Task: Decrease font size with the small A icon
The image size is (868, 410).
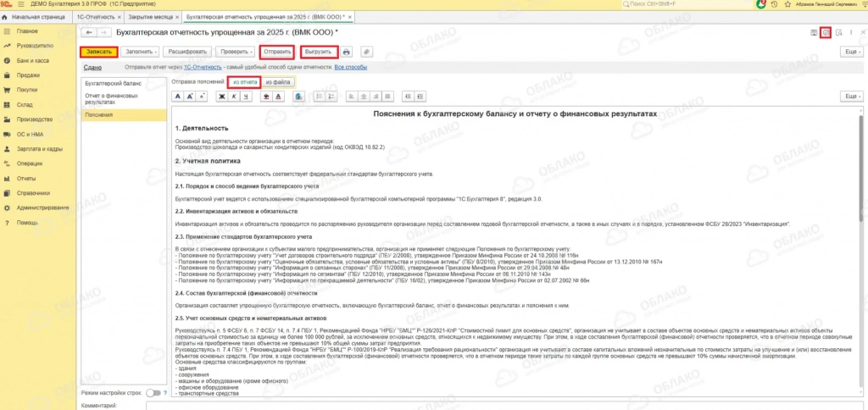Action: pos(202,96)
